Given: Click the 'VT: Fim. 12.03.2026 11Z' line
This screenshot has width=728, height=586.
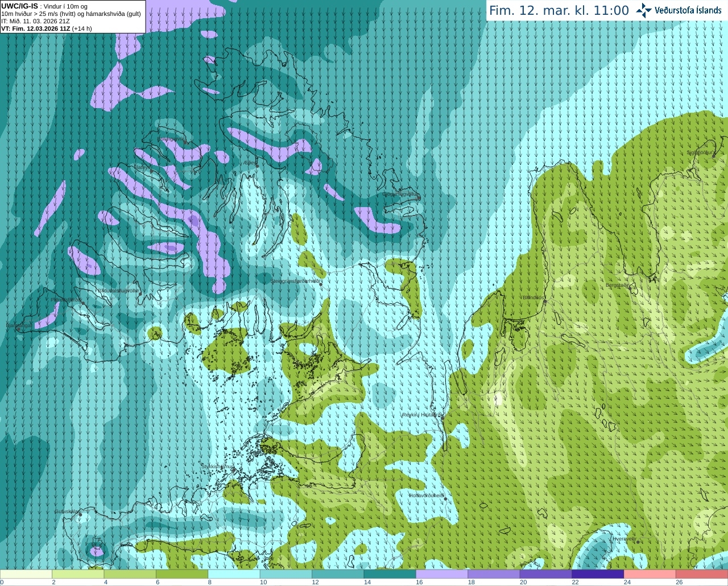Looking at the screenshot, I should [x=35, y=28].
